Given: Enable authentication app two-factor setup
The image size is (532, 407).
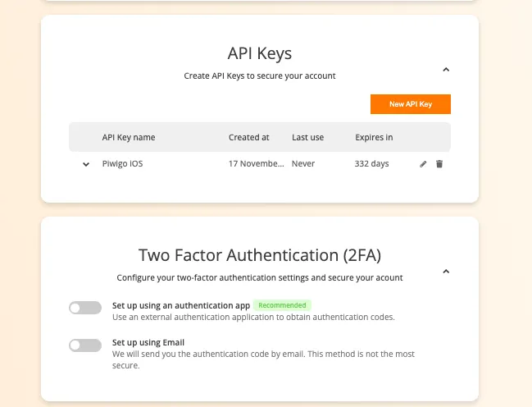Looking at the screenshot, I should [85, 308].
